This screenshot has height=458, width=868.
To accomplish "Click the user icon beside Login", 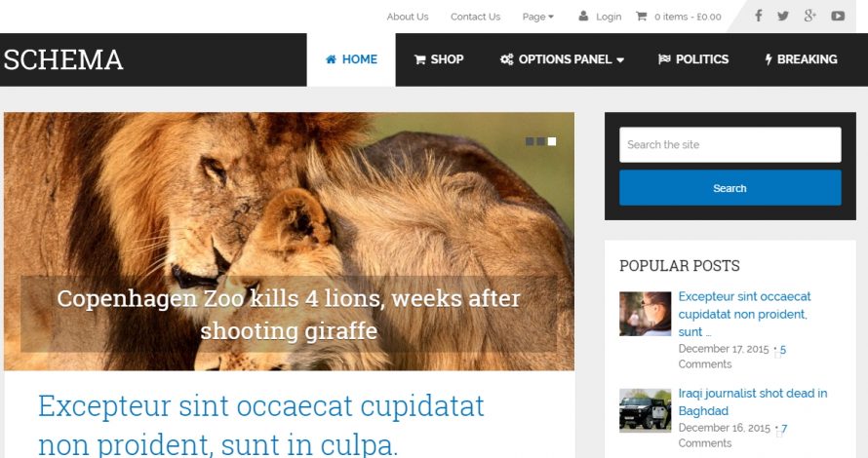I will pos(583,16).
